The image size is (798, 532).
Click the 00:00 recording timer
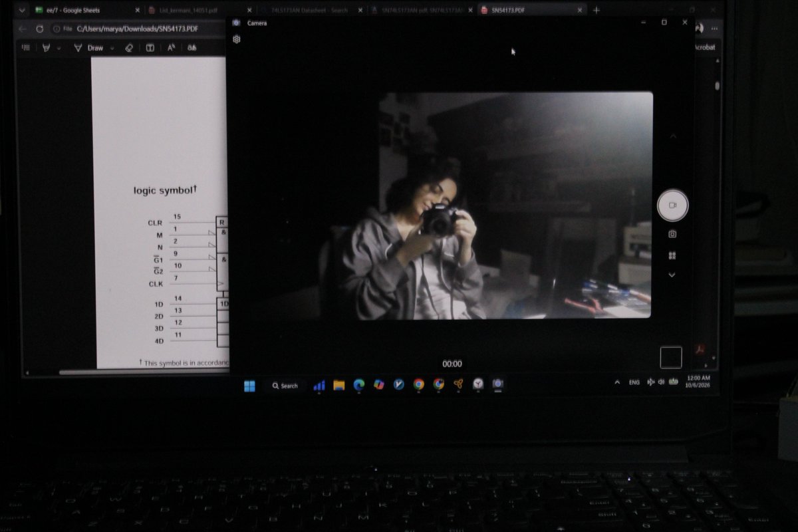click(452, 364)
